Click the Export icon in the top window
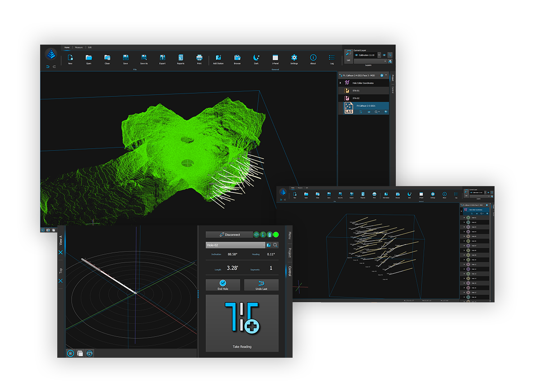 [x=162, y=59]
